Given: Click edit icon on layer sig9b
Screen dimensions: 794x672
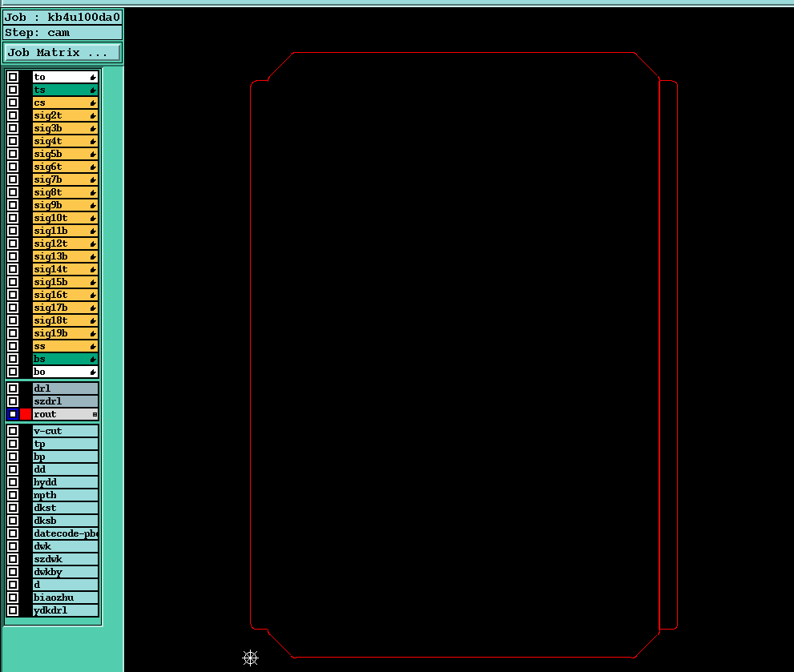Looking at the screenshot, I should pyautogui.click(x=93, y=205).
